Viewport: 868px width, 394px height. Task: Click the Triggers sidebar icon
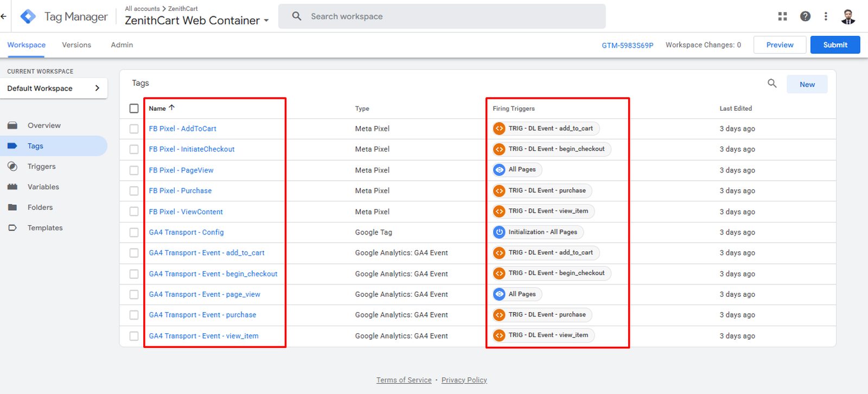click(12, 166)
